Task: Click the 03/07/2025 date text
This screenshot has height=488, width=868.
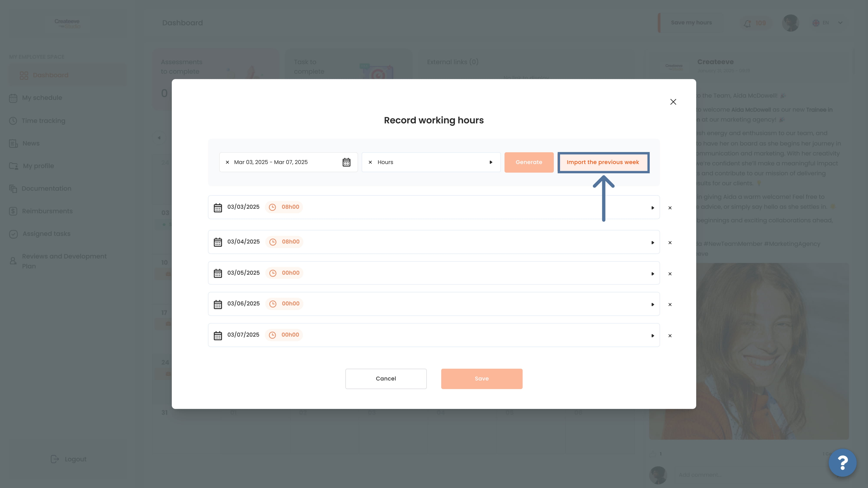Action: tap(243, 335)
